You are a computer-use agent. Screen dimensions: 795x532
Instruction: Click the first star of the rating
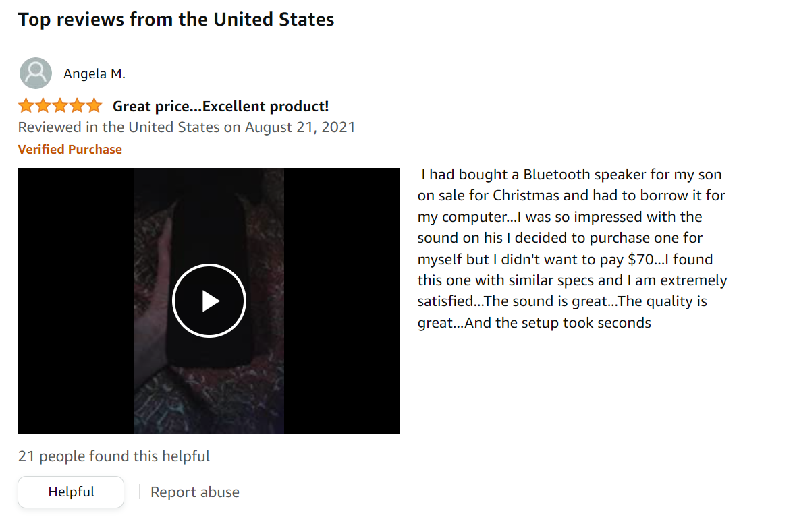[x=26, y=106]
